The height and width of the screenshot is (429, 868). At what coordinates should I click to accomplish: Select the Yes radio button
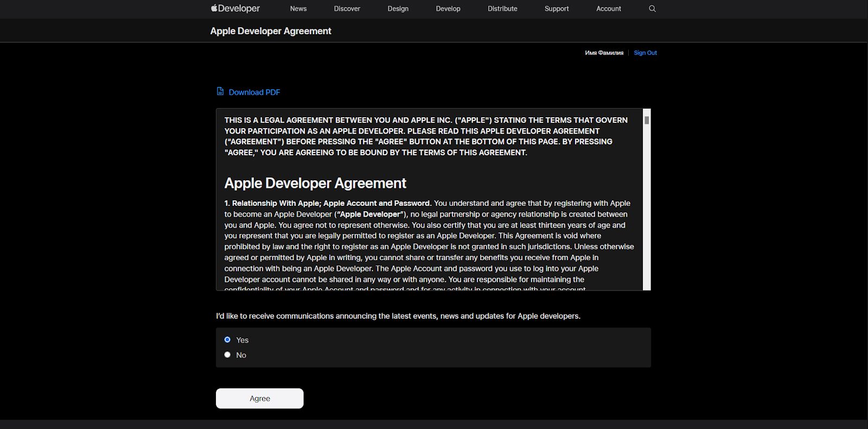pos(227,340)
